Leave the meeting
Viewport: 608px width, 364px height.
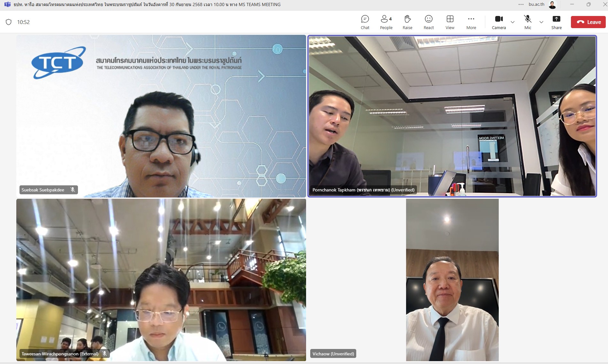588,22
